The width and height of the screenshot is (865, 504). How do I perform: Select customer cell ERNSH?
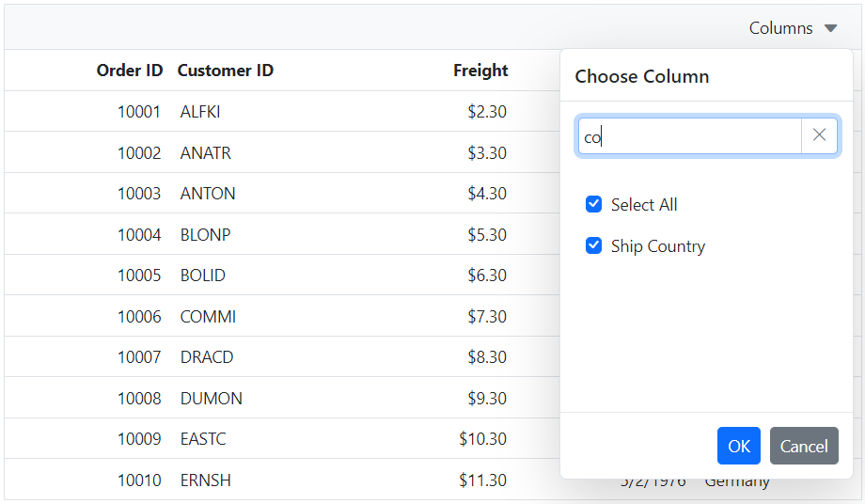pos(205,480)
